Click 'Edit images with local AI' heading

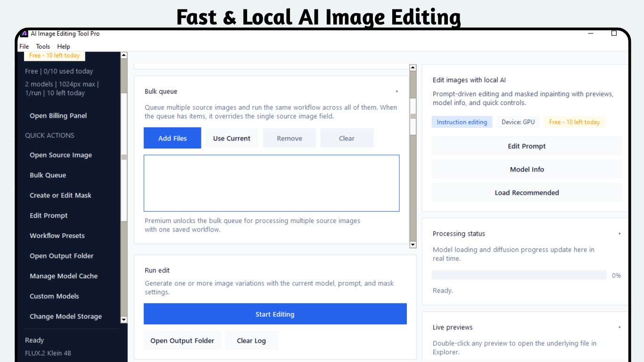point(469,80)
